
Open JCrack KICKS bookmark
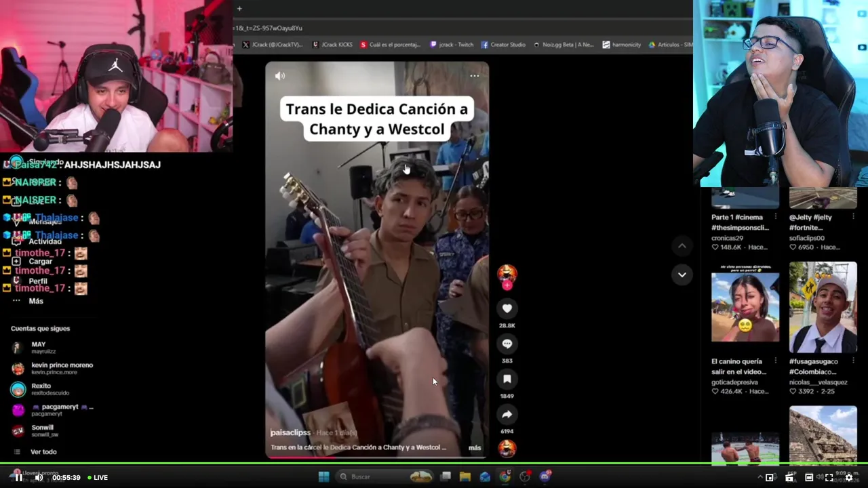coord(332,45)
